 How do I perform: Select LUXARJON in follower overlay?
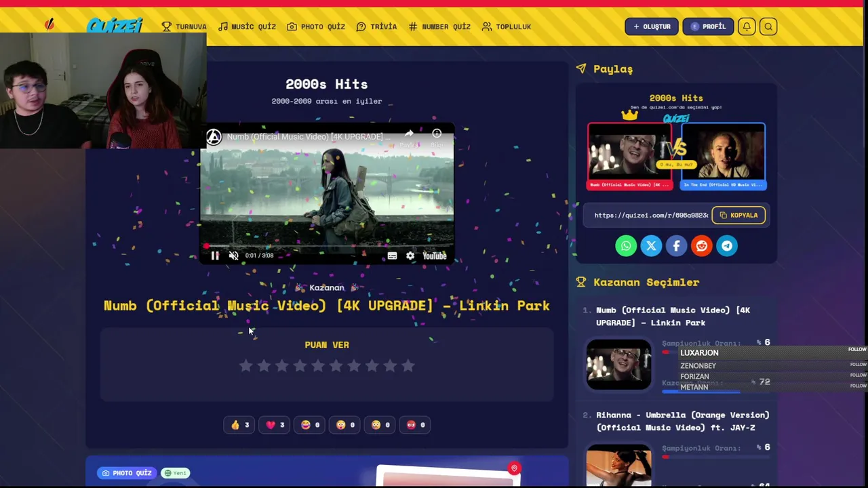click(699, 353)
